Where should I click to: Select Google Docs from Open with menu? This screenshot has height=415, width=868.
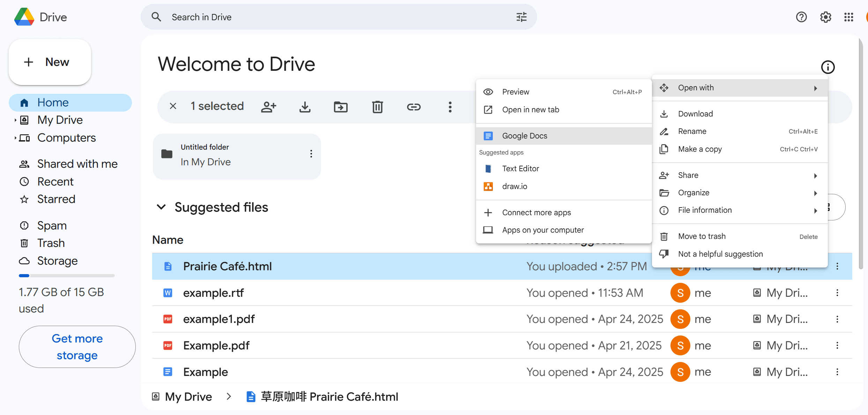tap(525, 136)
